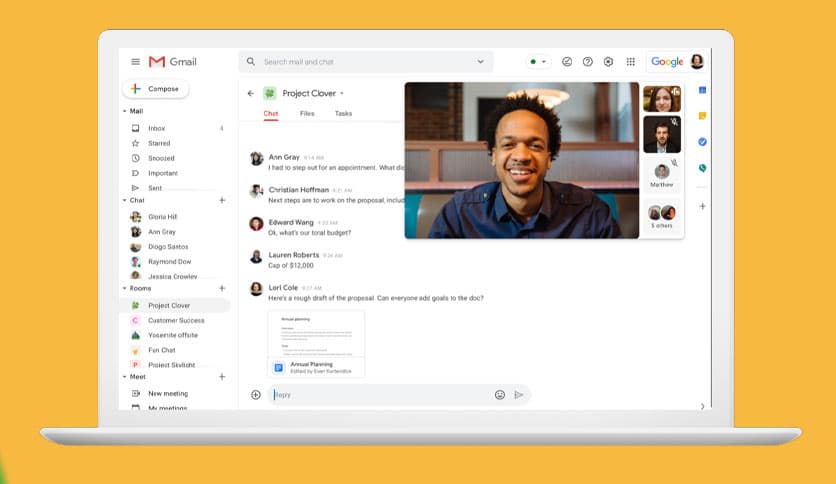Open the Google apps grid icon

coord(630,62)
